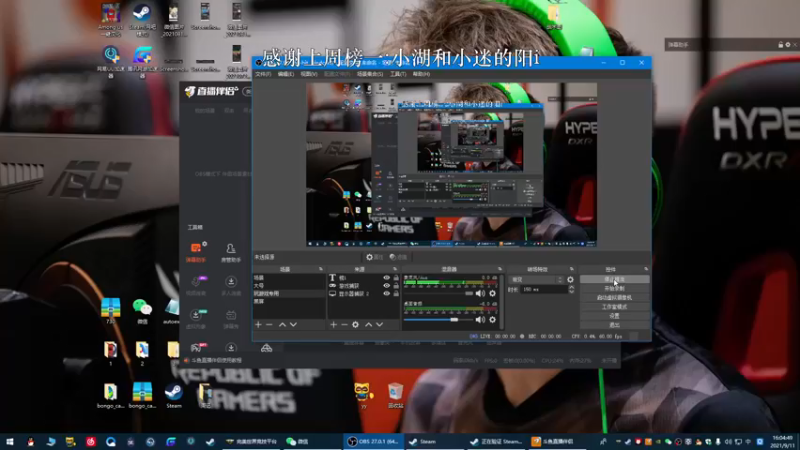Click the streaming button in OBS Controls

(x=614, y=279)
